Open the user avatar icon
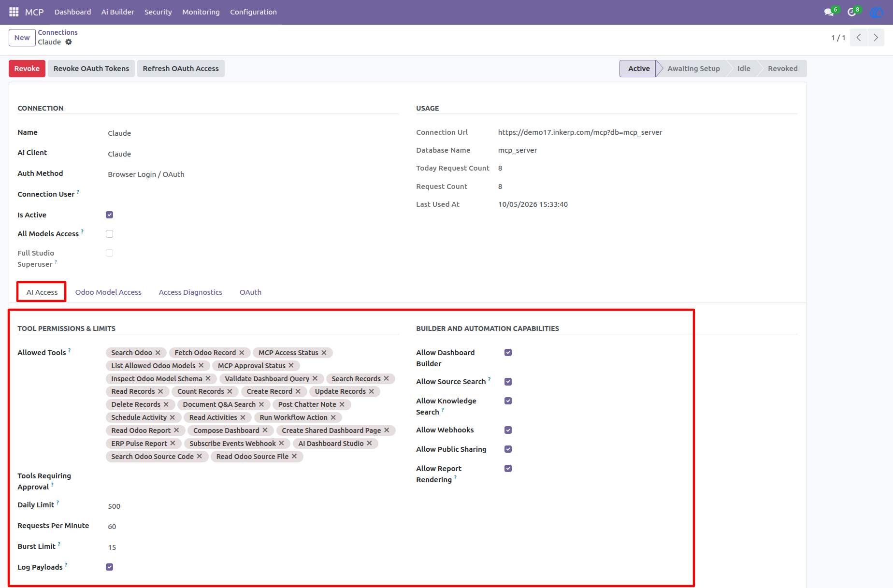The width and height of the screenshot is (893, 588). (876, 12)
